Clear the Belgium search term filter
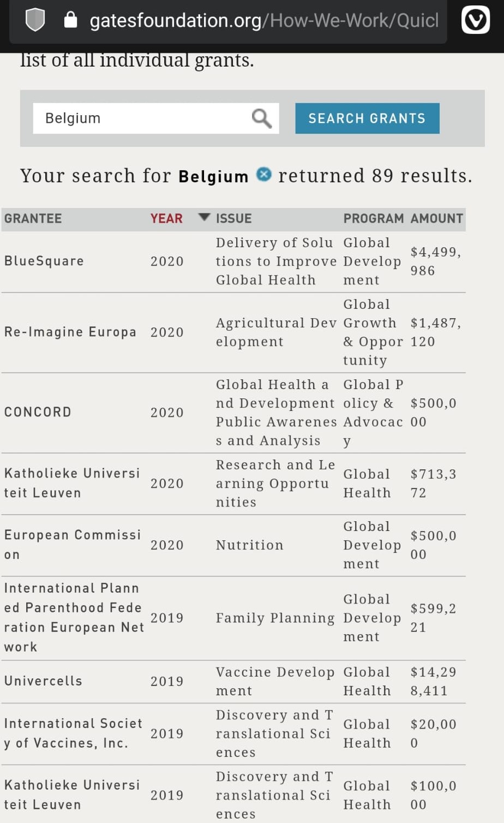 coord(264,175)
